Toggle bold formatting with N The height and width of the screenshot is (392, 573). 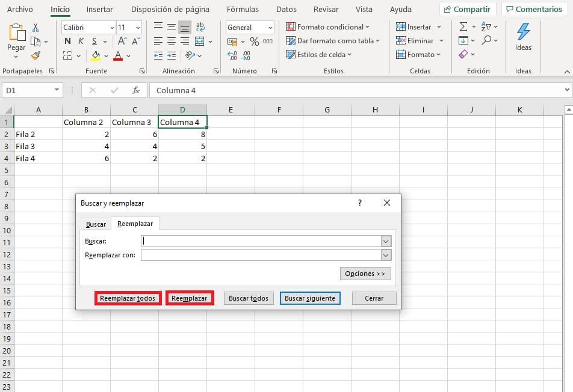click(x=67, y=41)
